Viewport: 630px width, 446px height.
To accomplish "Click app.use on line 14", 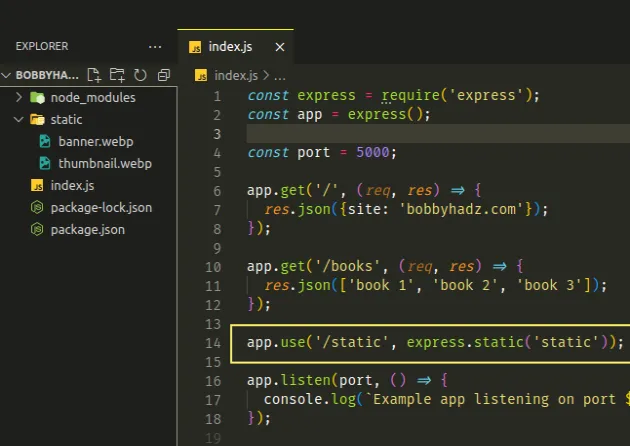I will click(276, 342).
